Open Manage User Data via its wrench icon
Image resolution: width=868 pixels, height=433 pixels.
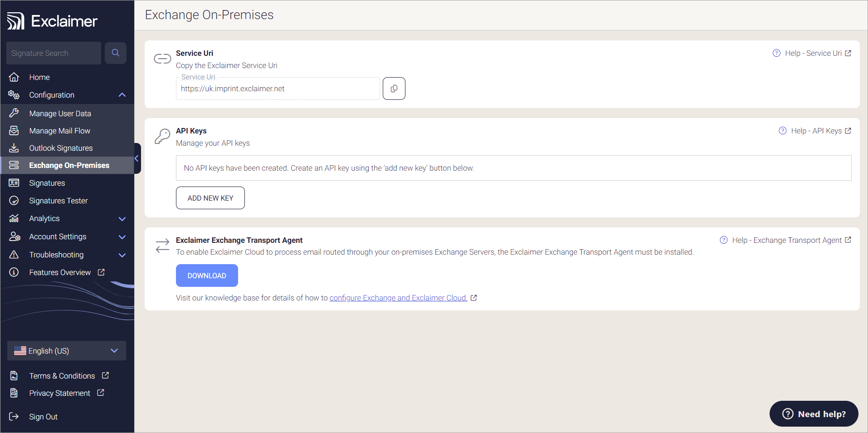click(14, 113)
